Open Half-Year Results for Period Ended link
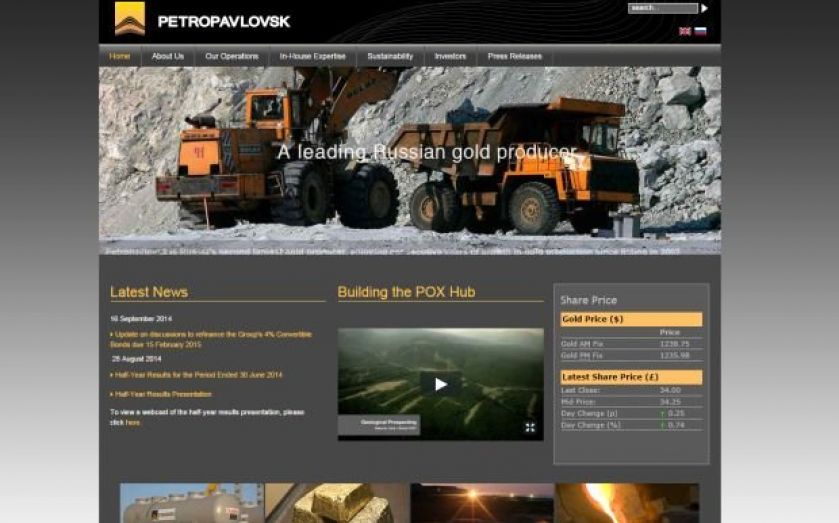 (199, 375)
